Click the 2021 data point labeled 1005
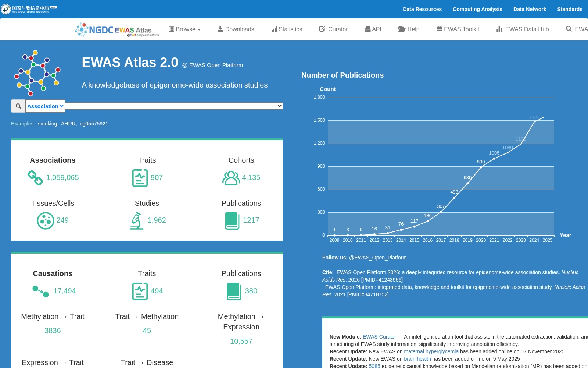This screenshot has width=588, height=368. tap(494, 158)
